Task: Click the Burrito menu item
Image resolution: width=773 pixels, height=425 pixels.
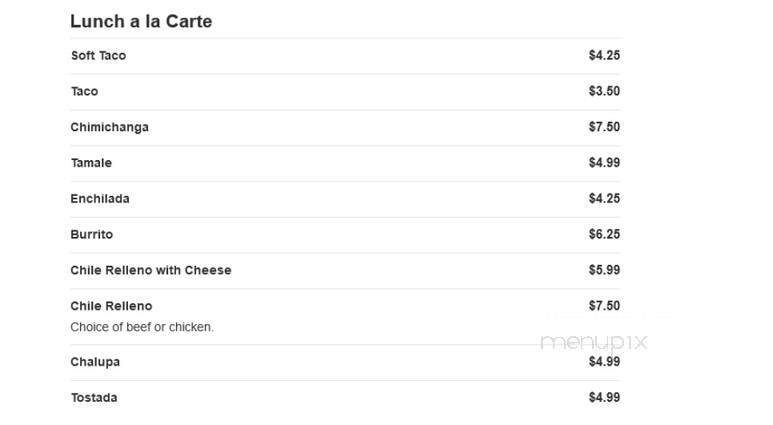Action: [x=92, y=234]
